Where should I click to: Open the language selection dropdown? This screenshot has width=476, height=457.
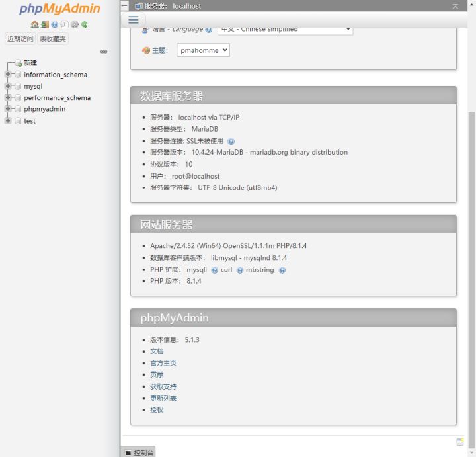pyautogui.click(x=285, y=31)
